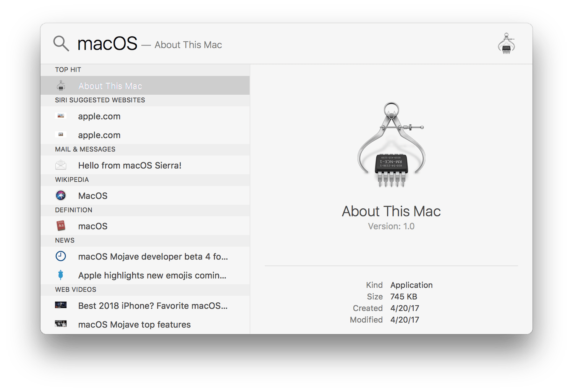
Task: Click the blue icon beside emojis news
Action: tap(60, 275)
